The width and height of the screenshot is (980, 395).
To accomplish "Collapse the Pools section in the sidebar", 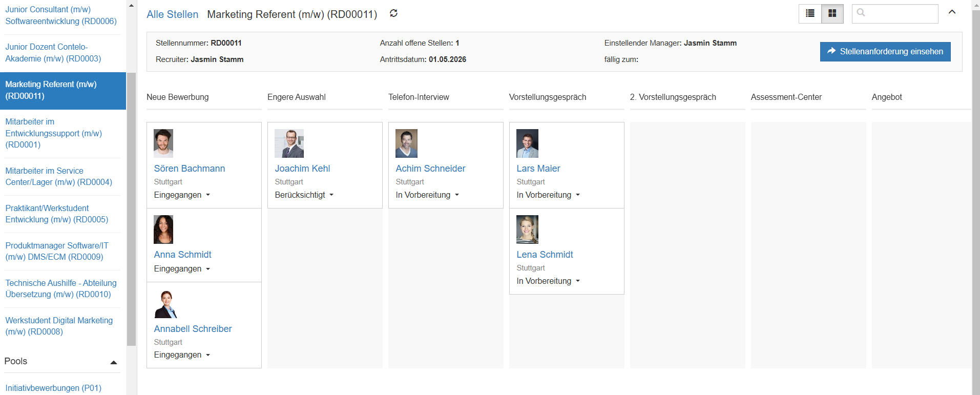I will [x=114, y=362].
